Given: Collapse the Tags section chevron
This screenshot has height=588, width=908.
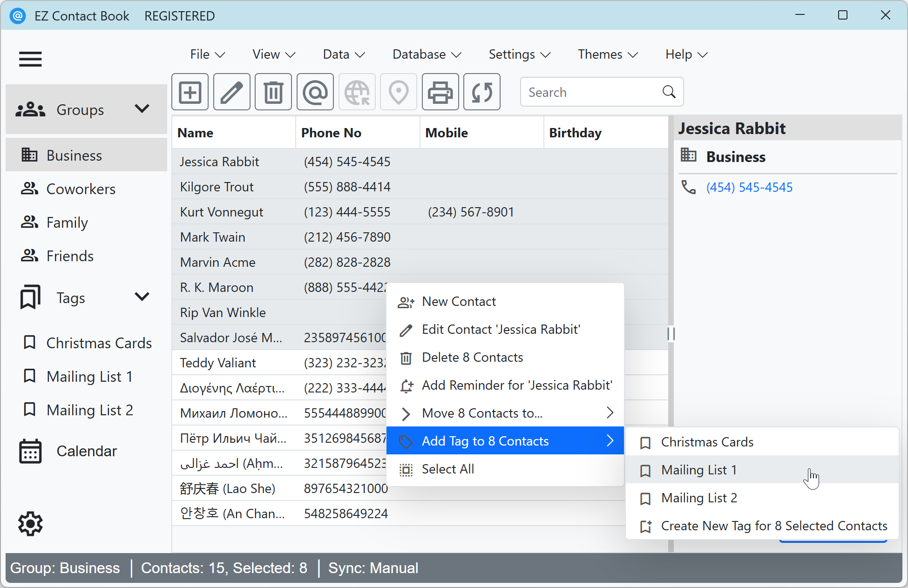Looking at the screenshot, I should (142, 297).
